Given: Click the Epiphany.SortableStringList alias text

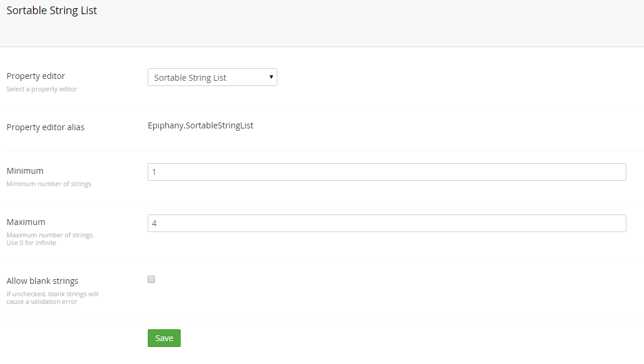Looking at the screenshot, I should point(201,125).
